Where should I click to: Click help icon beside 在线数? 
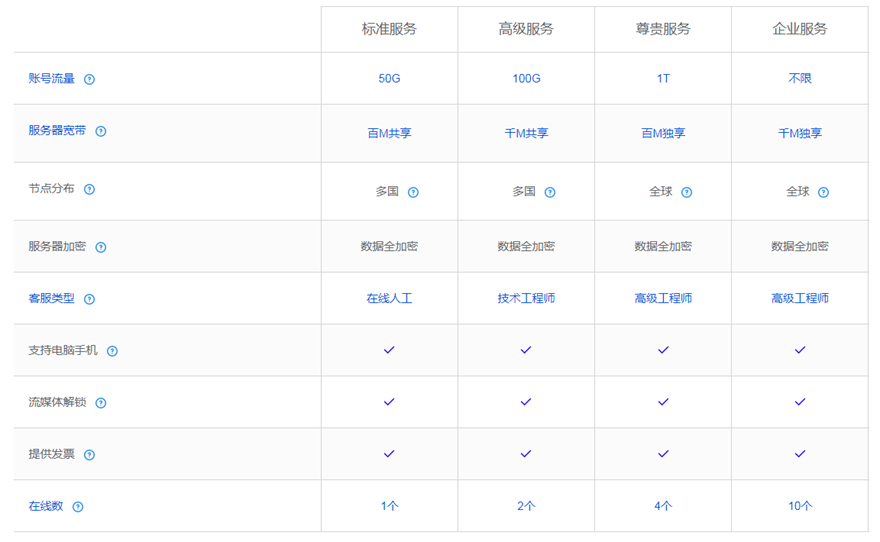(x=78, y=507)
